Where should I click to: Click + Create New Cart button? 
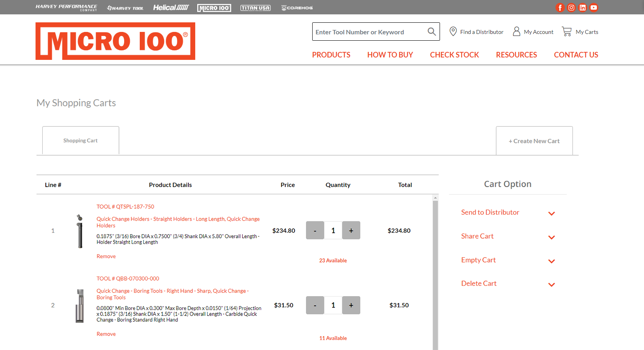tap(534, 141)
